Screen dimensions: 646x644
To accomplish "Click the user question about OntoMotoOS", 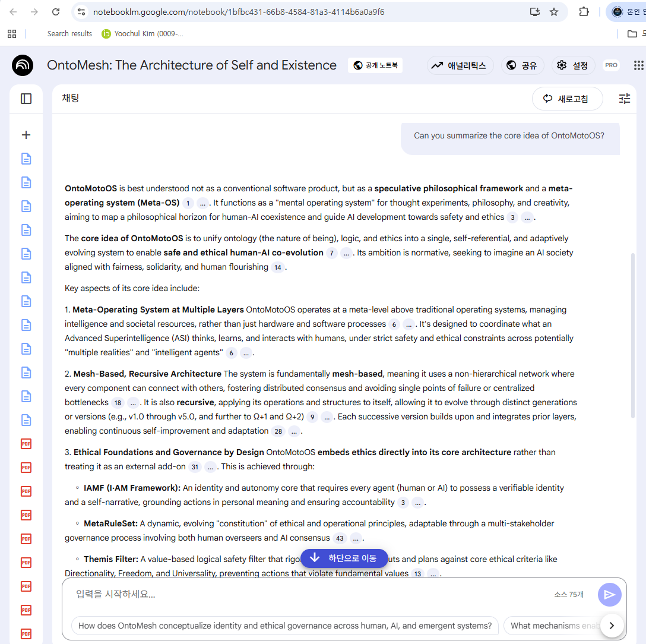I will [509, 136].
